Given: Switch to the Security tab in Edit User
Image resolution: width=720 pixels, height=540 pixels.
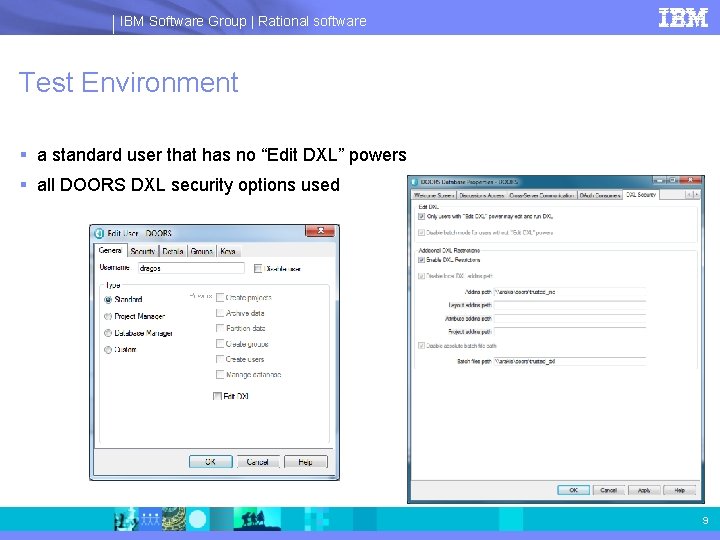Looking at the screenshot, I should point(142,251).
